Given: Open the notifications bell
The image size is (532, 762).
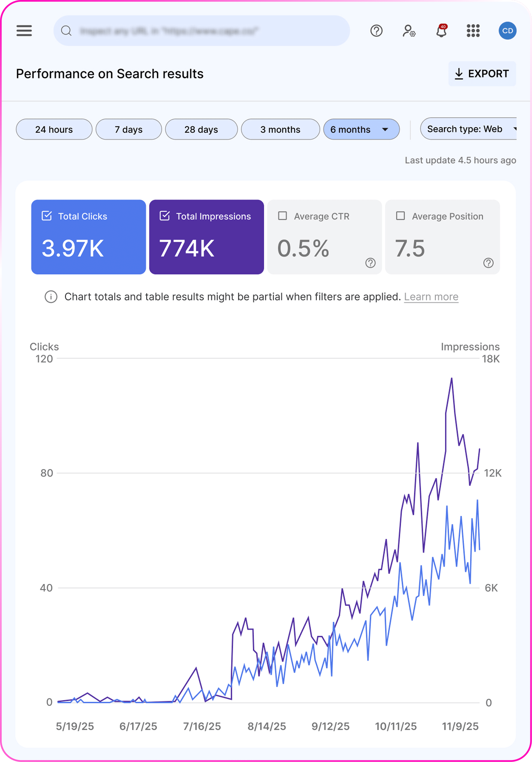Looking at the screenshot, I should point(441,31).
